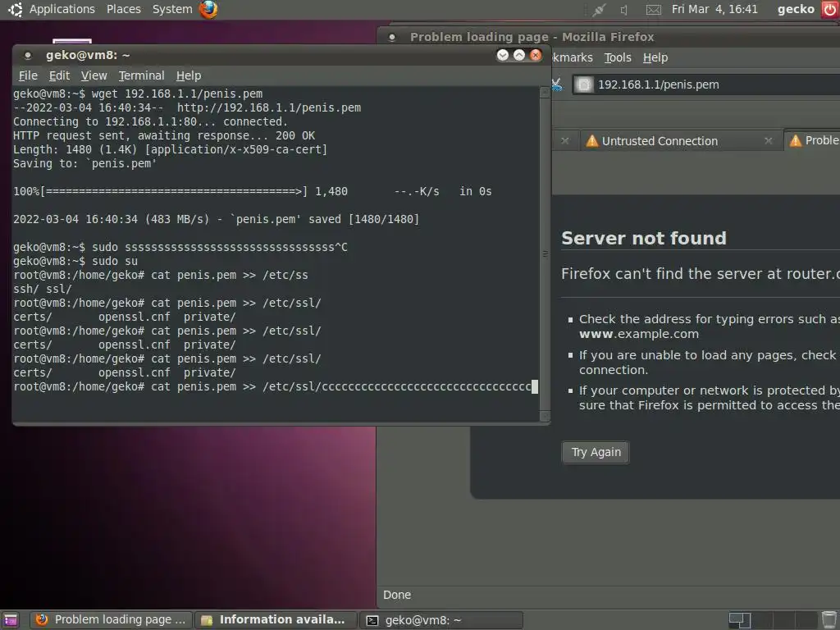The image size is (840, 630).
Task: Click the warning icon on Untrusted Connection tab
Action: [x=591, y=141]
